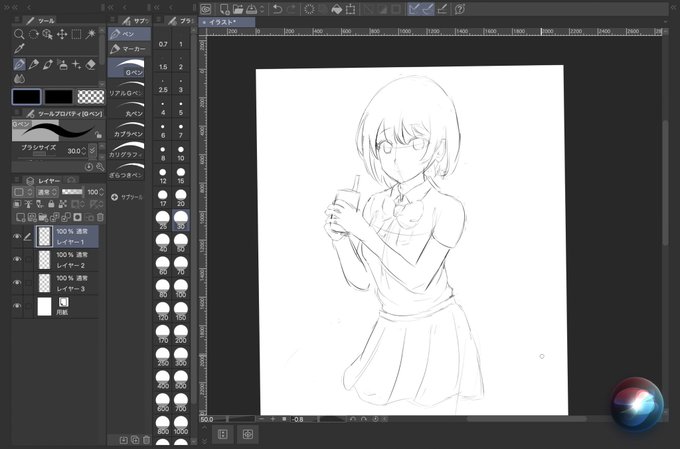Activate Siri orb icon
Viewport: 680px width, 449px height.
pyautogui.click(x=637, y=404)
